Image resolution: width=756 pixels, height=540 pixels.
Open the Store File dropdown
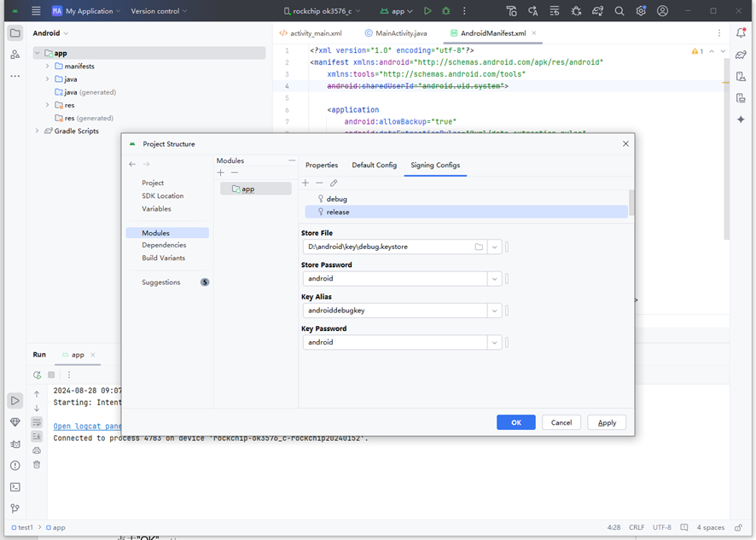(x=495, y=247)
